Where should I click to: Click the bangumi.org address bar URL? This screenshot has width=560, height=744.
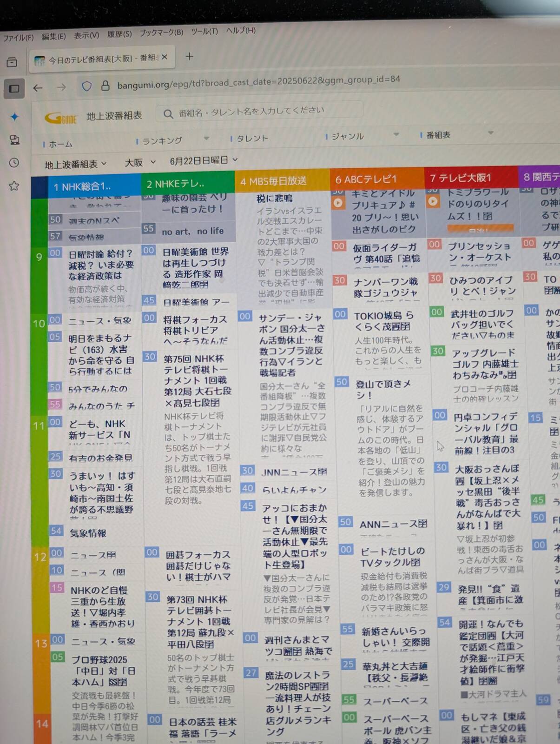pyautogui.click(x=258, y=82)
